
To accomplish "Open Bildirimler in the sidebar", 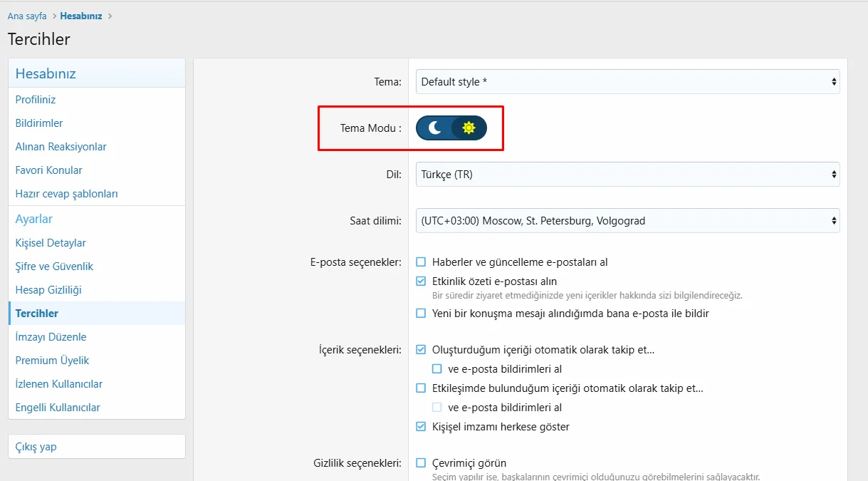I will pos(39,123).
